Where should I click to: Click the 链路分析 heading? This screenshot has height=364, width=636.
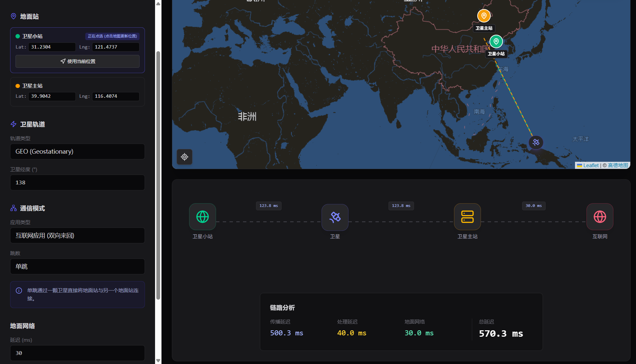282,308
